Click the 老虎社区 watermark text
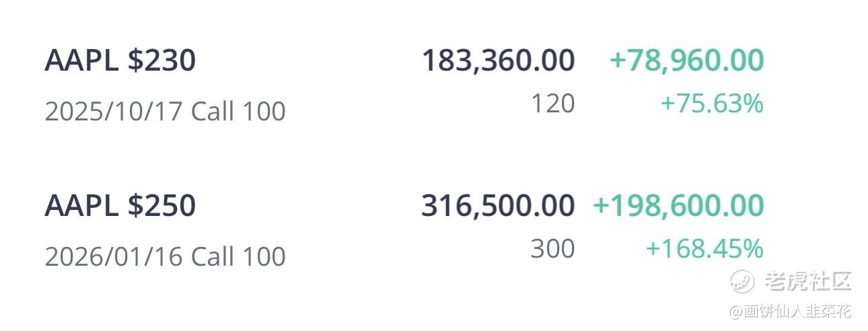 coord(808,281)
